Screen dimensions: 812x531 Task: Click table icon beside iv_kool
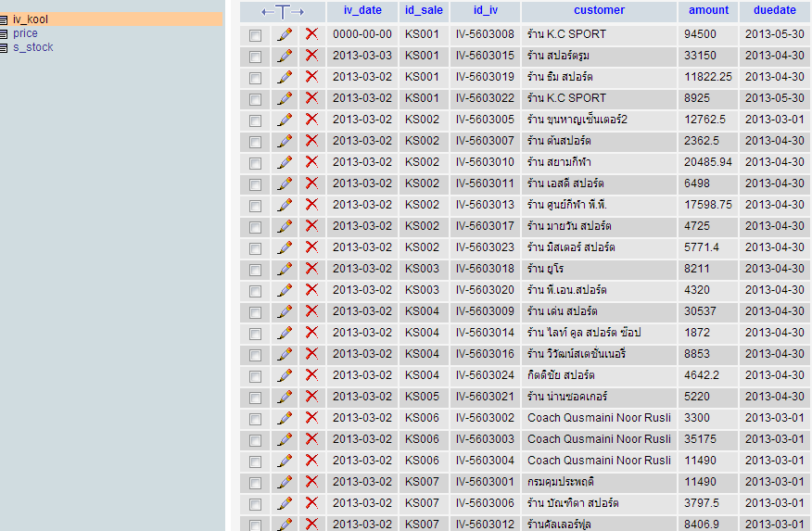click(4, 20)
